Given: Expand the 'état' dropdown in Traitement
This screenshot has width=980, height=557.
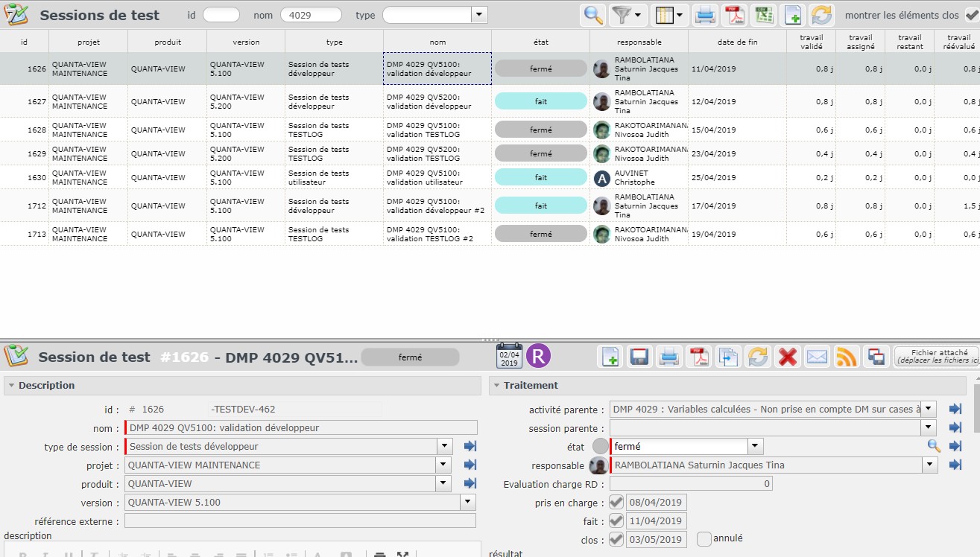Looking at the screenshot, I should (x=756, y=447).
